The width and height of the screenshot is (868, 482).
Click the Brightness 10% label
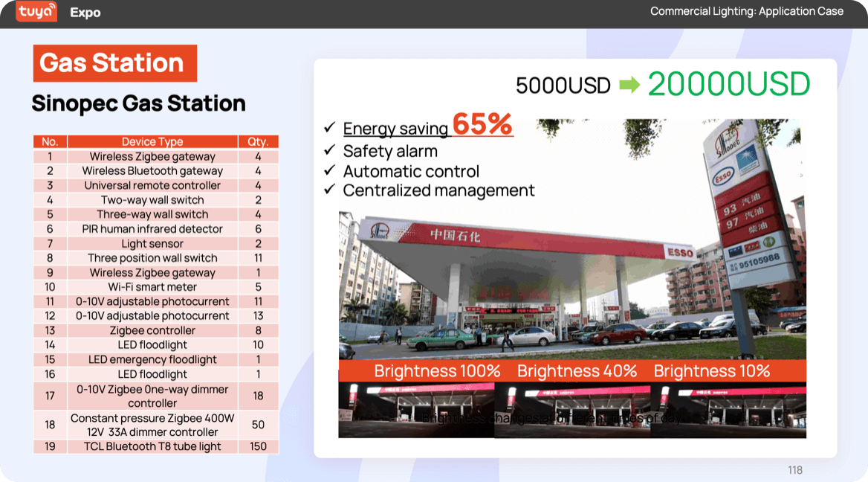point(712,370)
